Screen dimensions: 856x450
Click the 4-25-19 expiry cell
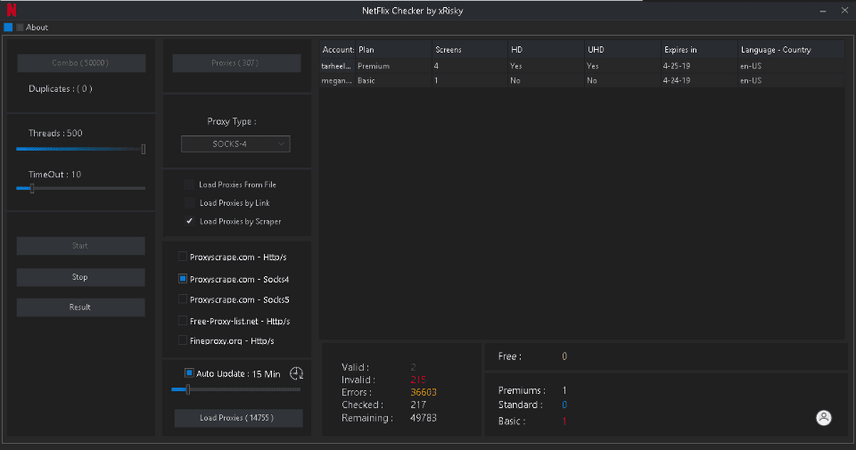699,66
